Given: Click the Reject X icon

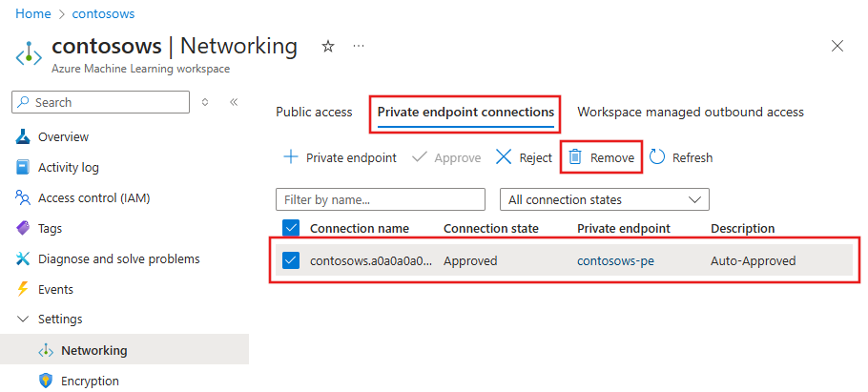Looking at the screenshot, I should 504,157.
